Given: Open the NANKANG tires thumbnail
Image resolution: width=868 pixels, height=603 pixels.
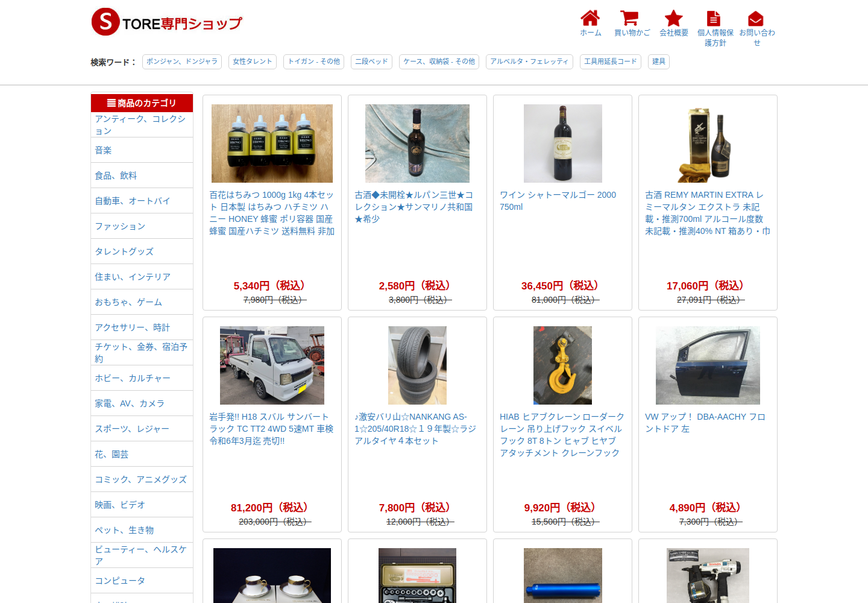Looking at the screenshot, I should tap(417, 365).
